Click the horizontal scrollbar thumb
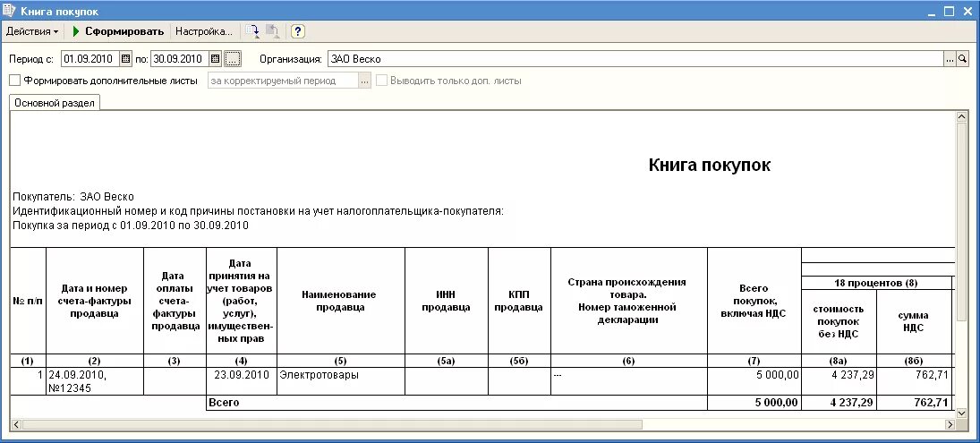 [332, 424]
